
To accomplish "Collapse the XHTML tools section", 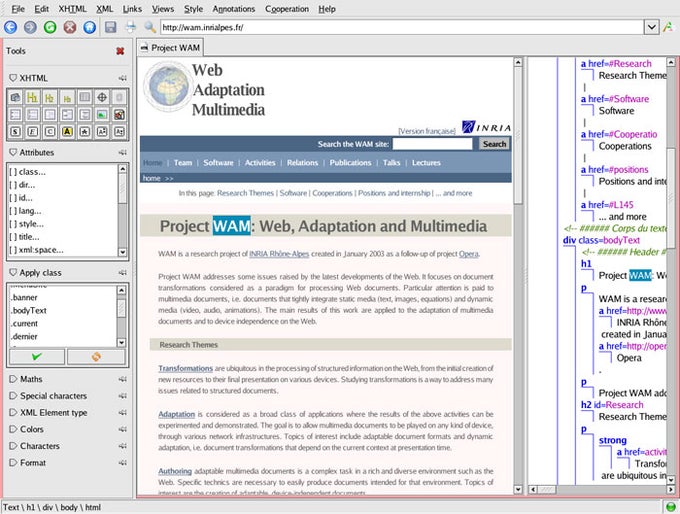I will point(13,78).
